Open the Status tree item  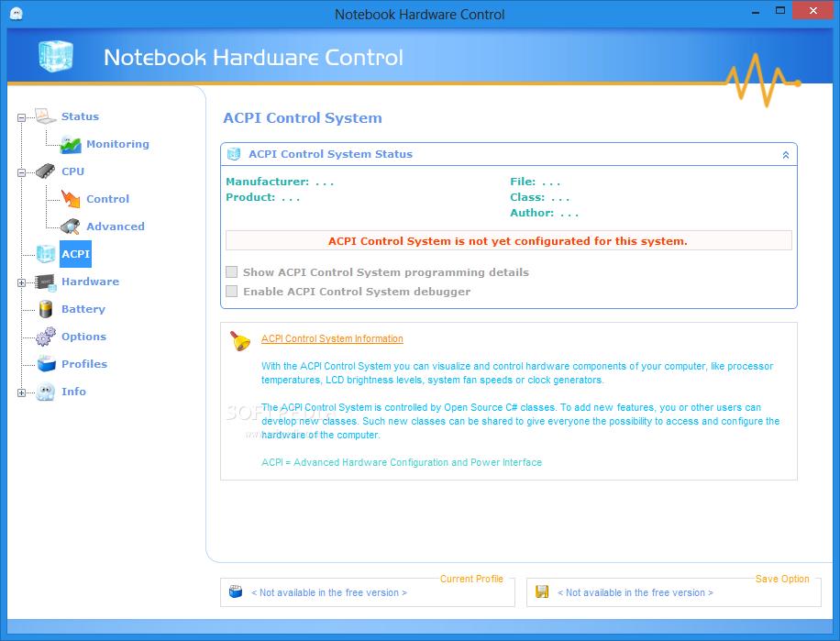coord(80,116)
